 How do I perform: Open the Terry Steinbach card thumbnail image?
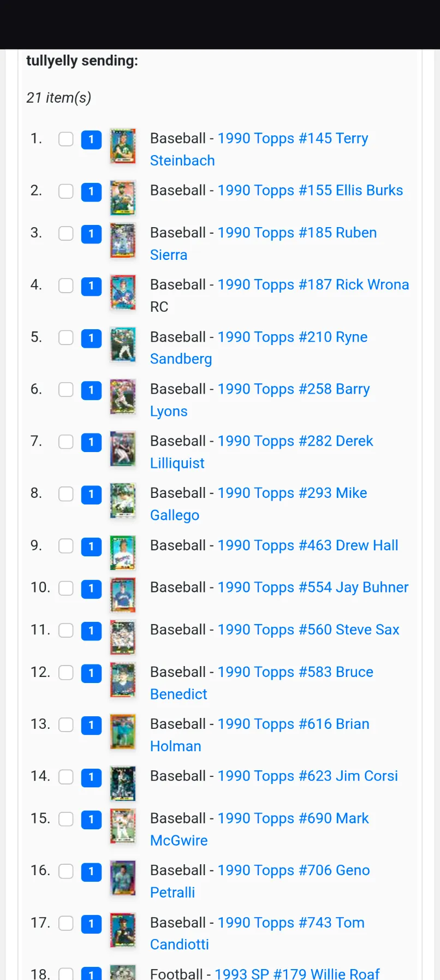pos(123,146)
